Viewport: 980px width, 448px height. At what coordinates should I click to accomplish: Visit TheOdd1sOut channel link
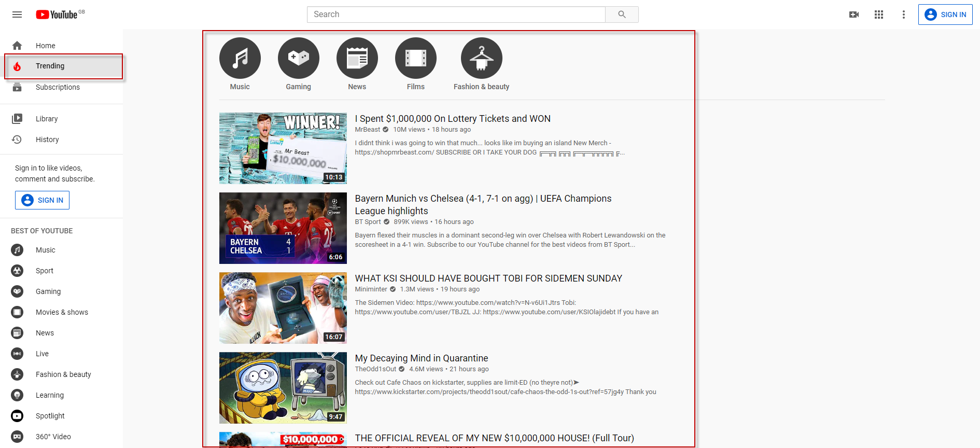(375, 369)
